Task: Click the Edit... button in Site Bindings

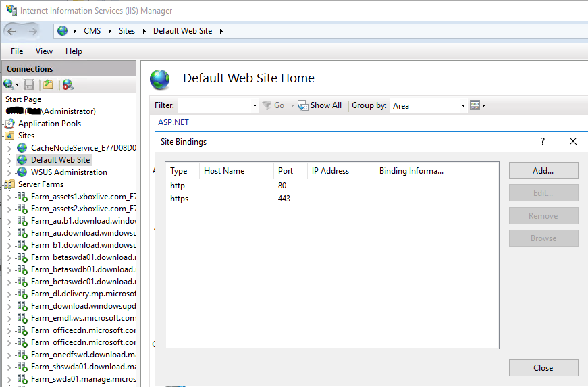Action: (x=543, y=193)
